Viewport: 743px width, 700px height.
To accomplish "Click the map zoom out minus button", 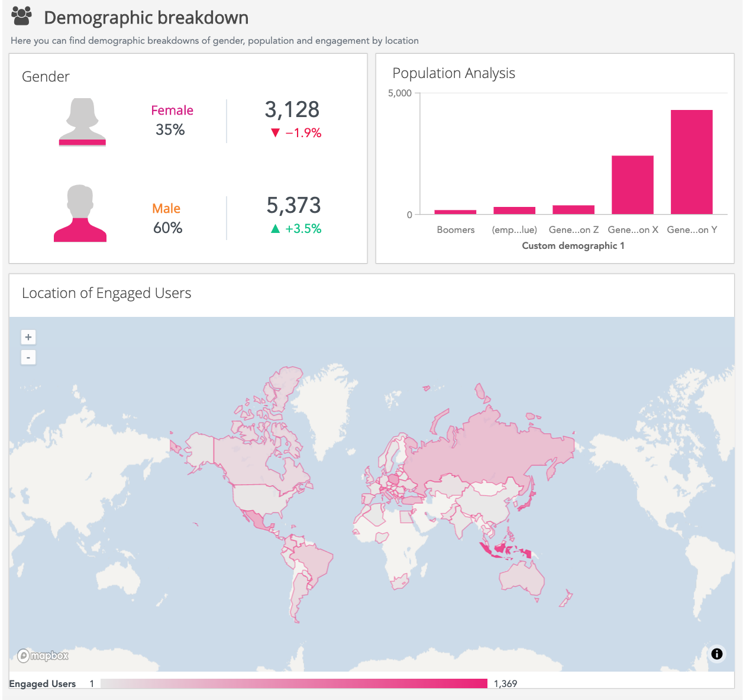I will point(28,357).
